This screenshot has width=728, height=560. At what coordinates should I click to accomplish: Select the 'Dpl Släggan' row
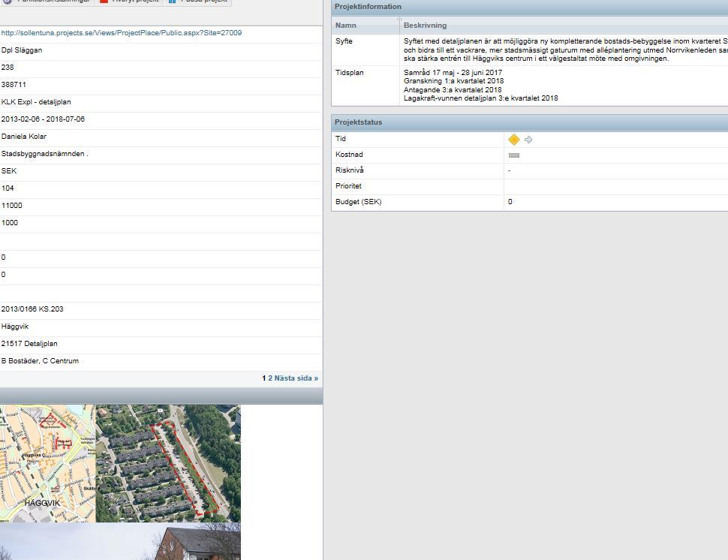point(161,50)
